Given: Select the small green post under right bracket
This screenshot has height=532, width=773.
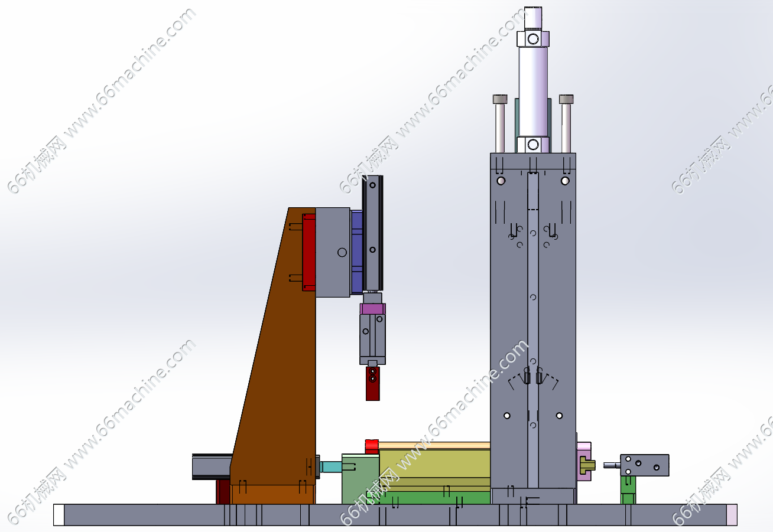Looking at the screenshot, I should point(628,489).
